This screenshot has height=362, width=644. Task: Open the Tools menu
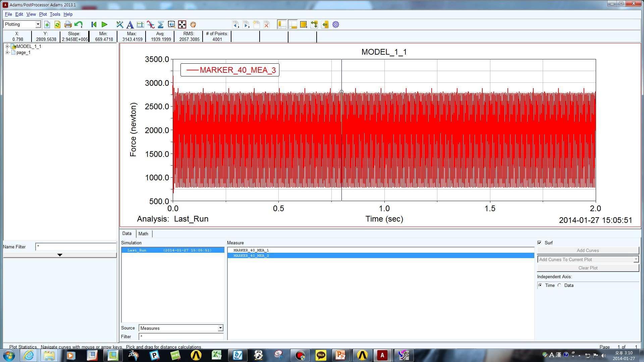(x=55, y=14)
